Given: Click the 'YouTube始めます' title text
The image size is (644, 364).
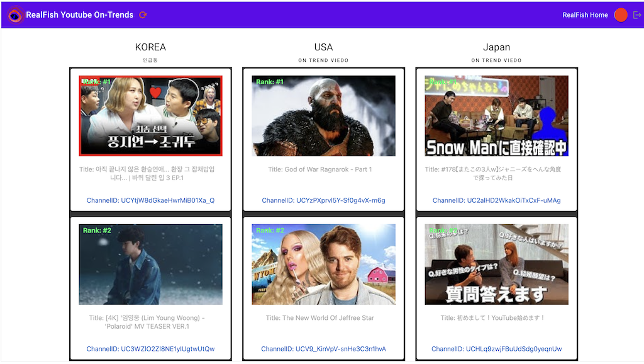Looking at the screenshot, I should pyautogui.click(x=493, y=318).
